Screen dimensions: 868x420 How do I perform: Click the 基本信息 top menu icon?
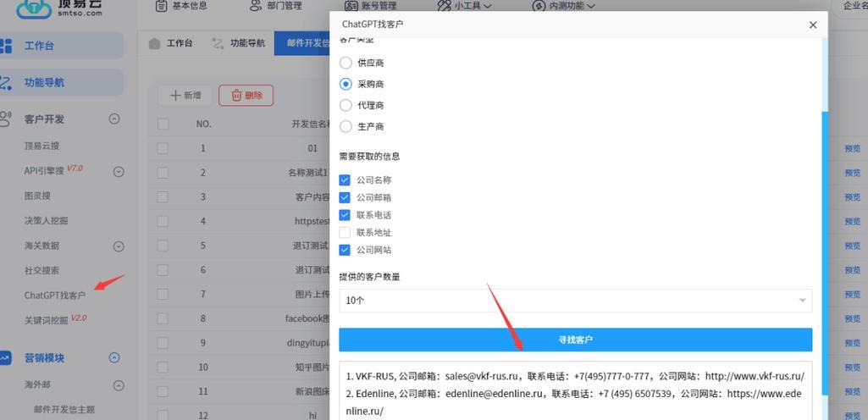pyautogui.click(x=161, y=6)
